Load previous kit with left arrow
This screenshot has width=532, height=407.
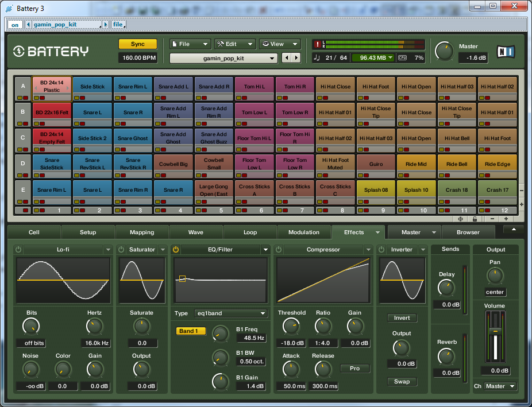287,58
